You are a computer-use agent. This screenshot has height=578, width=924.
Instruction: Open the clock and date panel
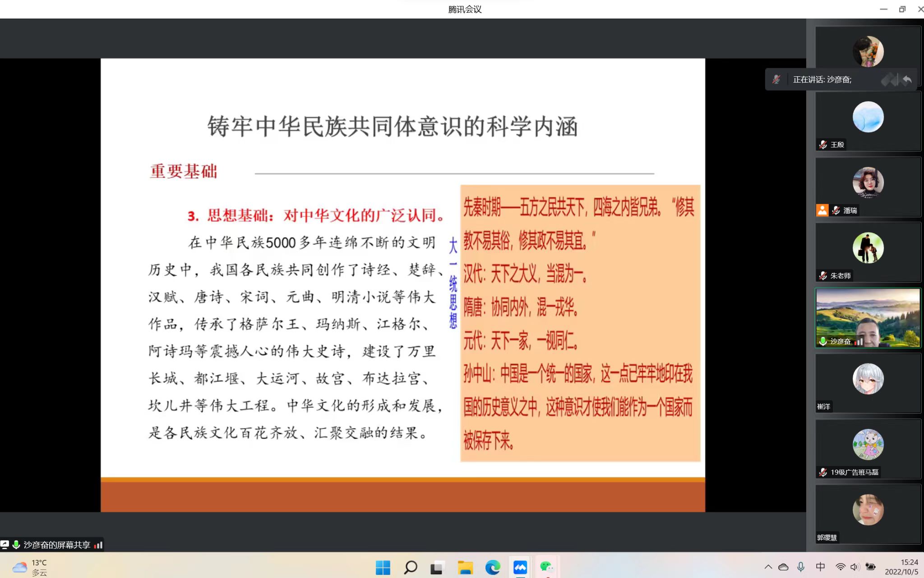pyautogui.click(x=901, y=567)
